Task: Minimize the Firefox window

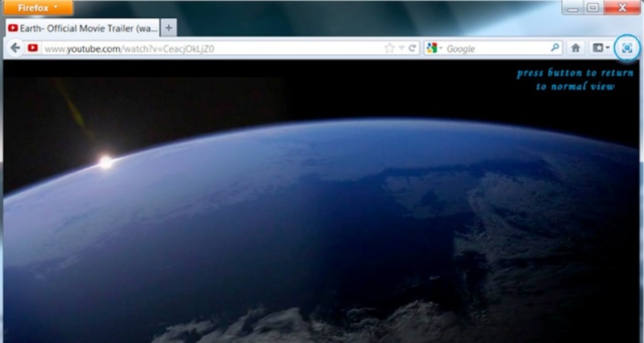Action: click(573, 8)
